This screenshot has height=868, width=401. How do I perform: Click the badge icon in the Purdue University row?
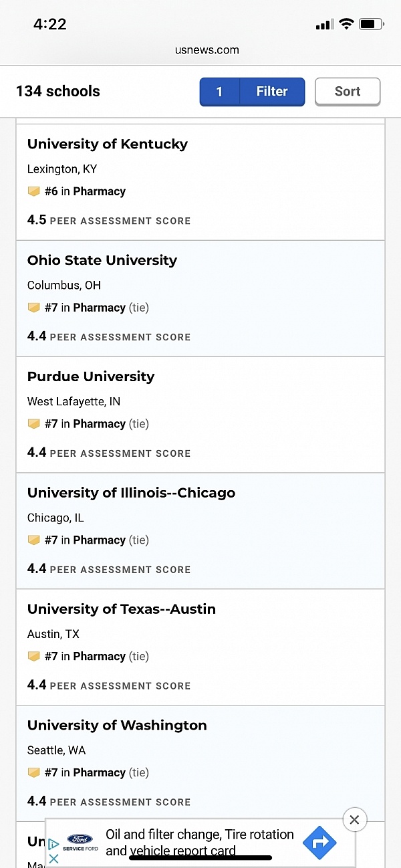pos(33,424)
